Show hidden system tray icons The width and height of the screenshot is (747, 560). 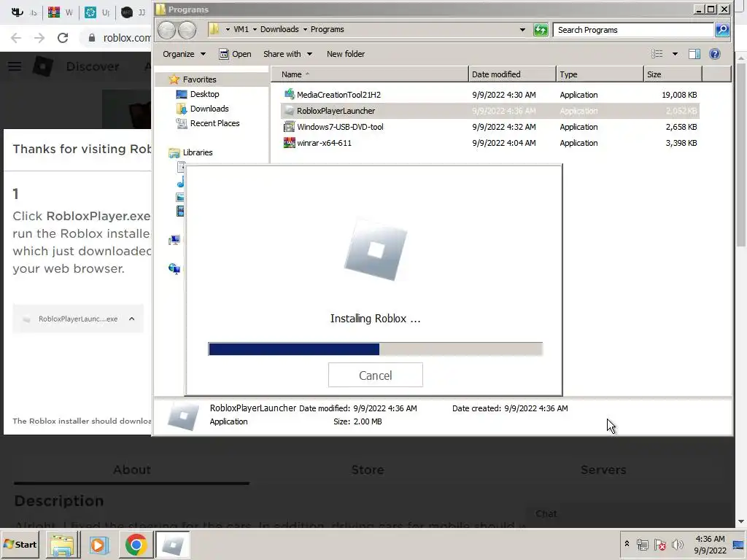tap(627, 544)
